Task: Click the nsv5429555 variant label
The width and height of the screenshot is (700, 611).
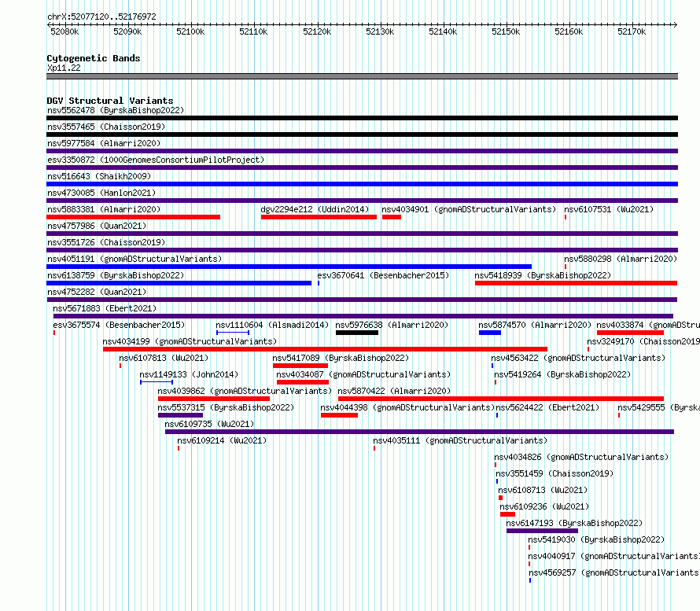Action: tap(659, 407)
